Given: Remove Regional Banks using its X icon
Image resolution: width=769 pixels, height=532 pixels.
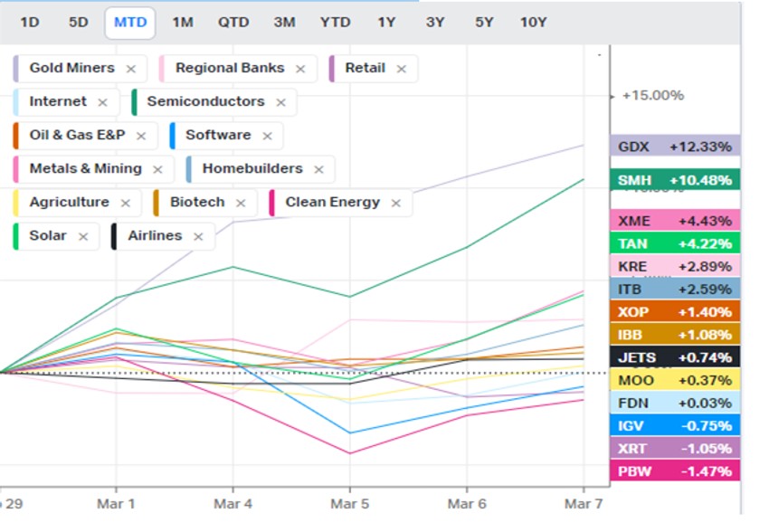Looking at the screenshot, I should (x=300, y=69).
